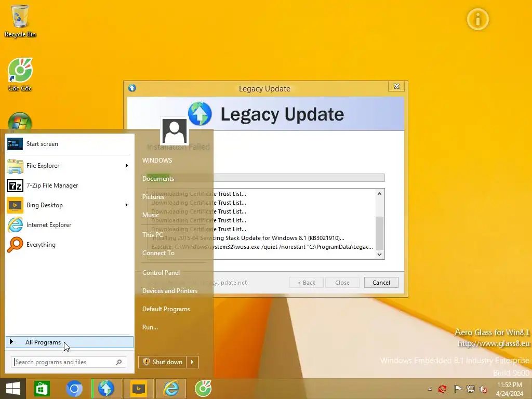Image resolution: width=532 pixels, height=399 pixels.
Task: Open the Store taskbar icon
Action: (42, 389)
